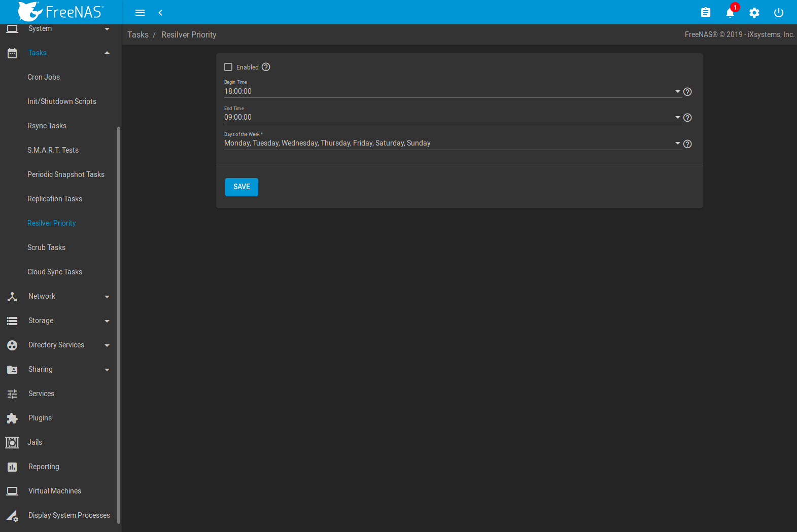Toggle the hamburger menu icon

point(140,13)
